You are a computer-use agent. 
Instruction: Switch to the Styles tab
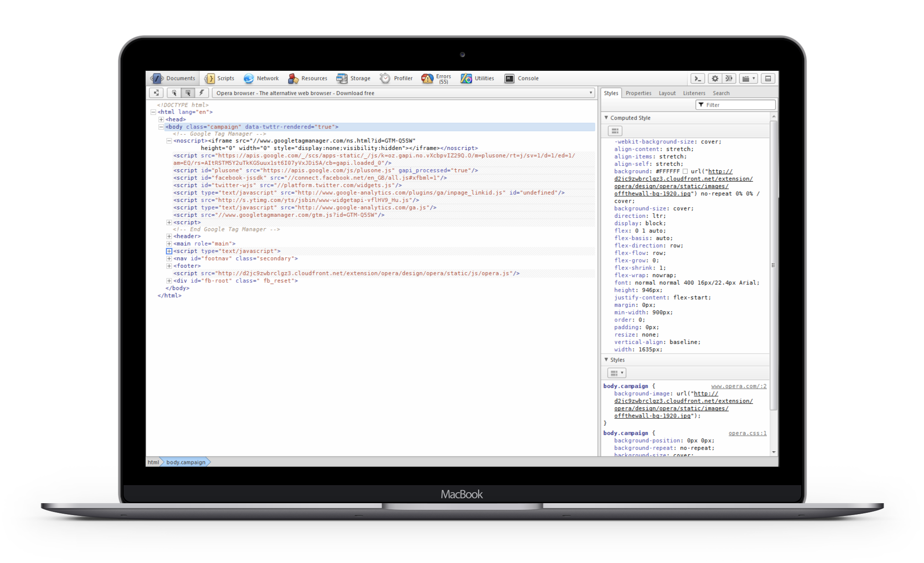[x=611, y=93]
